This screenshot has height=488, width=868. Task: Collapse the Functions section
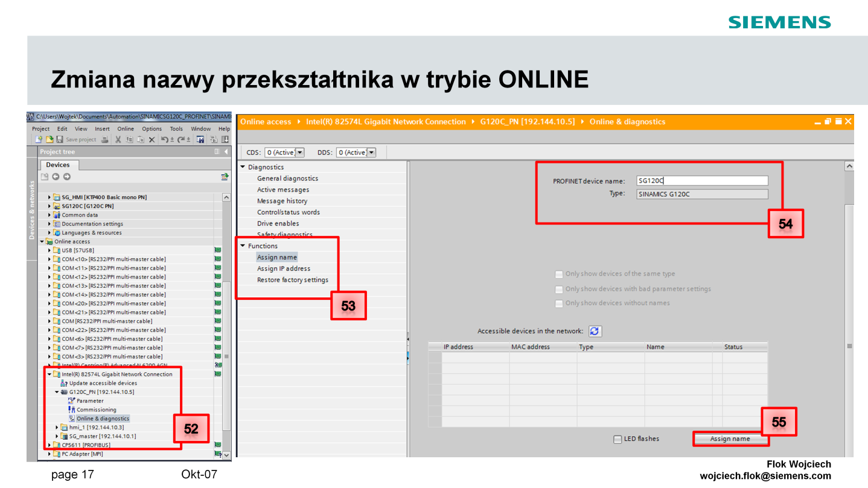pos(243,246)
